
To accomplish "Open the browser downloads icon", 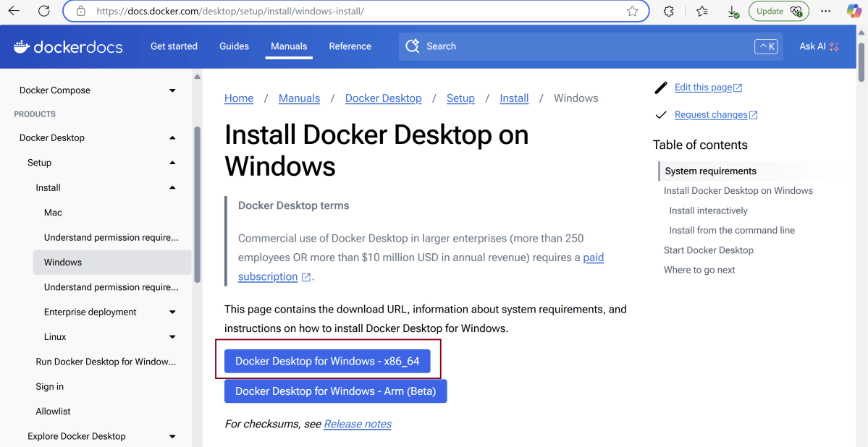I will [733, 11].
